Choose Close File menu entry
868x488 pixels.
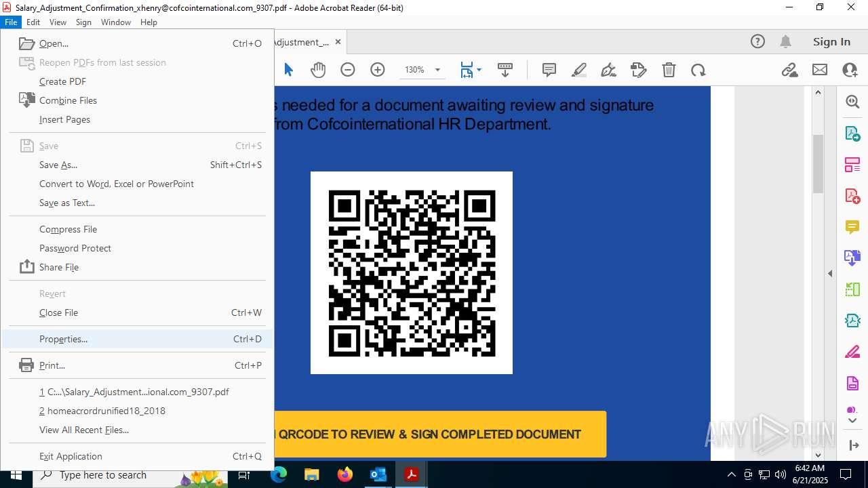pyautogui.click(x=138, y=312)
